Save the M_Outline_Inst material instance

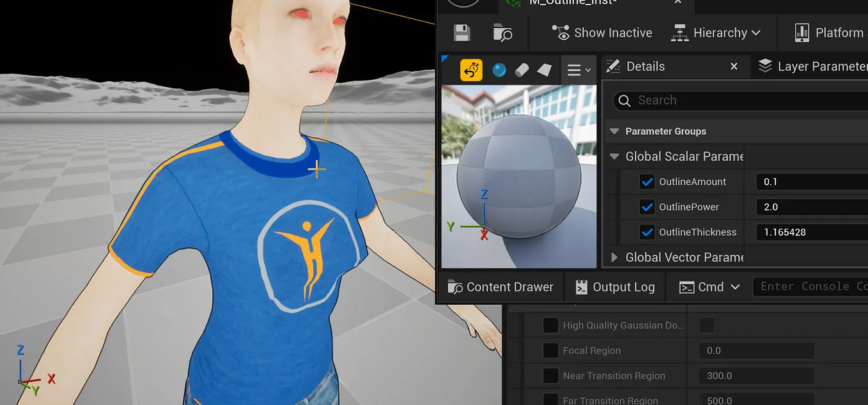(x=460, y=32)
